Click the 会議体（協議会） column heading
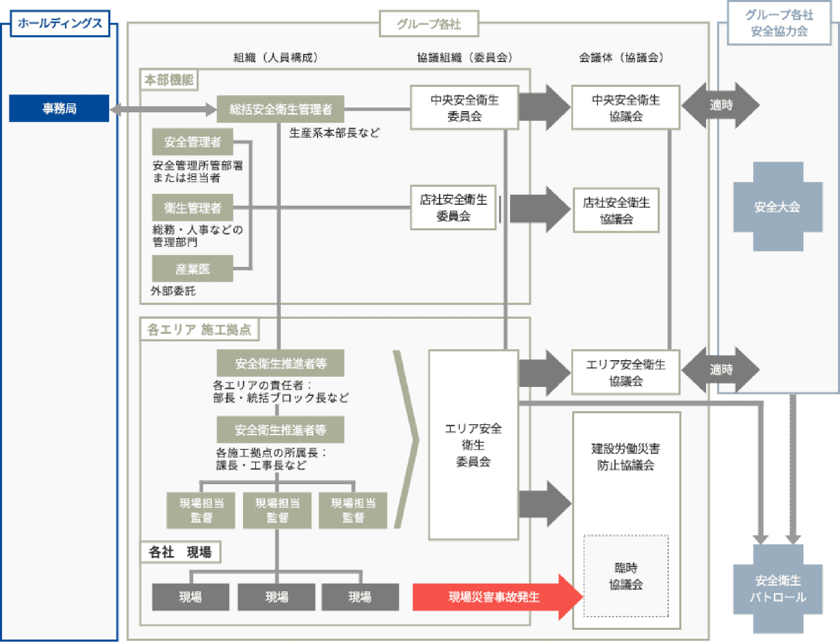 point(621,58)
